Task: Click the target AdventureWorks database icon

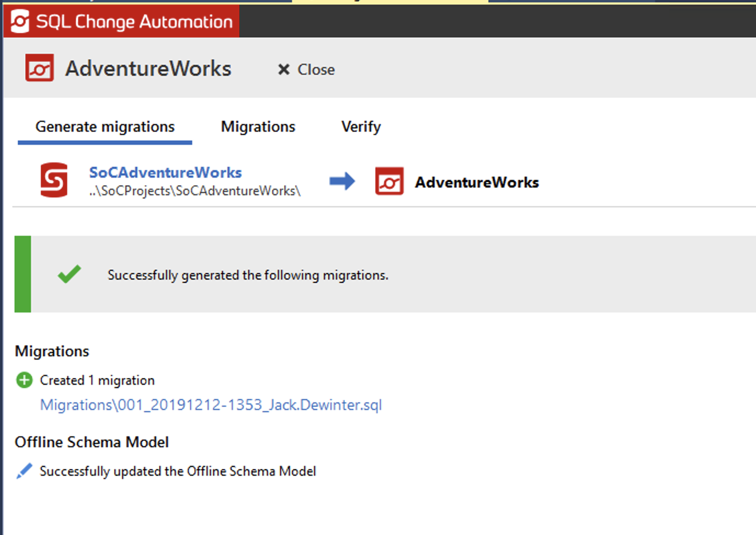Action: (389, 181)
